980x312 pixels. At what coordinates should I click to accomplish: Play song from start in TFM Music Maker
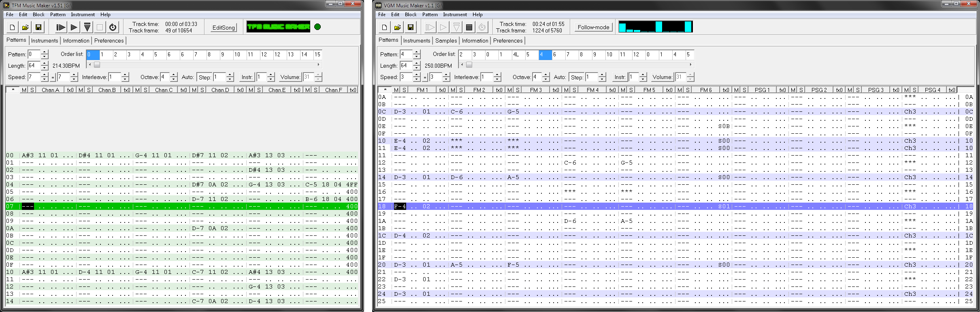[x=61, y=27]
